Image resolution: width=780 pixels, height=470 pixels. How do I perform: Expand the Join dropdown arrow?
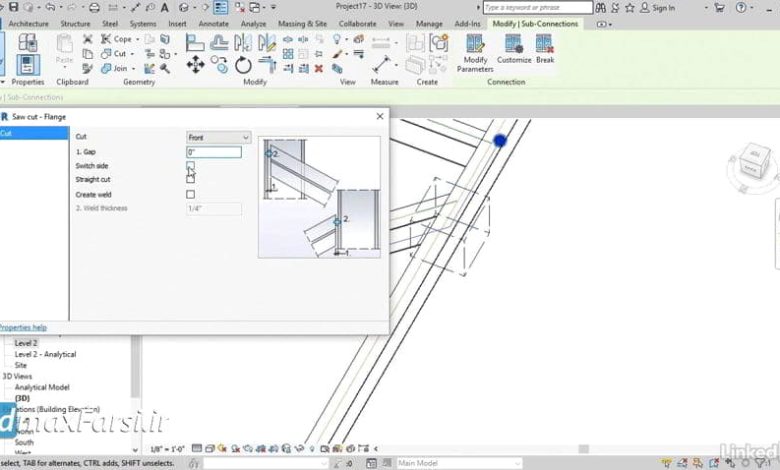point(133,69)
